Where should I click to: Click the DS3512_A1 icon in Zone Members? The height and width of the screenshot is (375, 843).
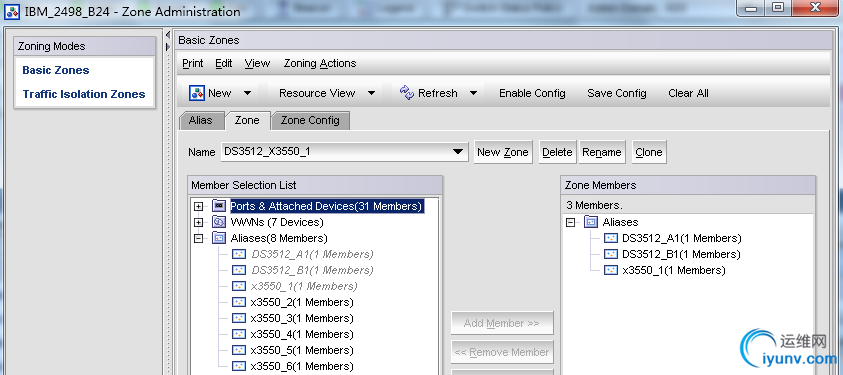tap(611, 238)
